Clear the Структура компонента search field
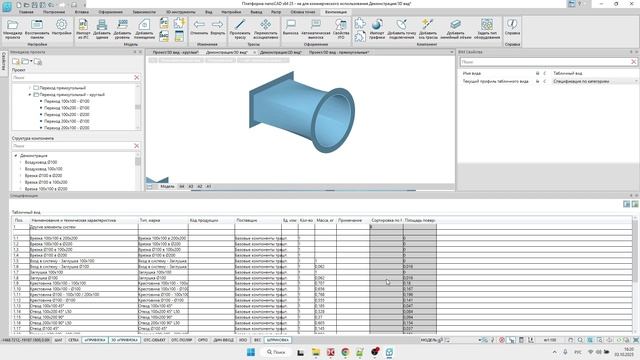Viewport: 640px width, 360px height. point(136,146)
